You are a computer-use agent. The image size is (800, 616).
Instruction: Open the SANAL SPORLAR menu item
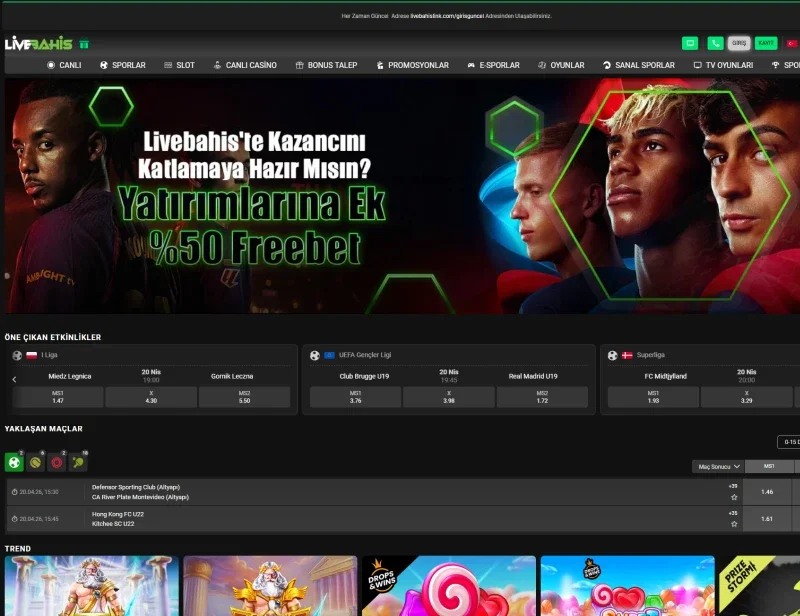coord(639,65)
